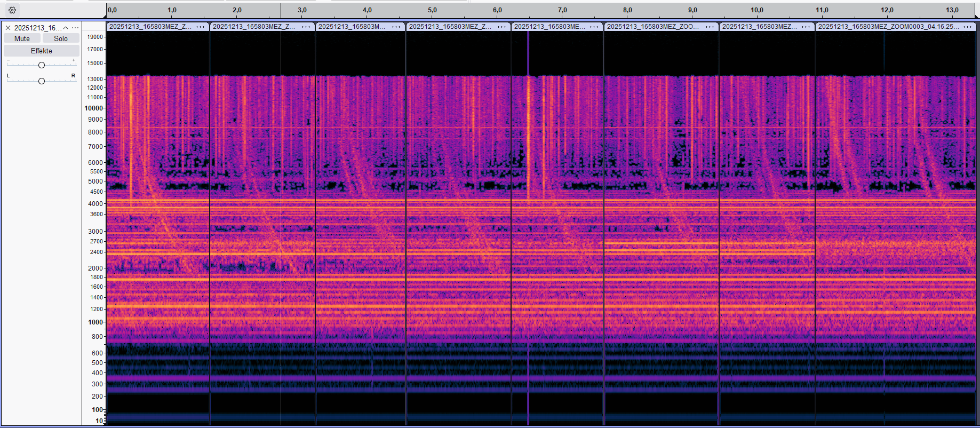Click the L/R pan slider knob
980x428 pixels.
point(42,81)
